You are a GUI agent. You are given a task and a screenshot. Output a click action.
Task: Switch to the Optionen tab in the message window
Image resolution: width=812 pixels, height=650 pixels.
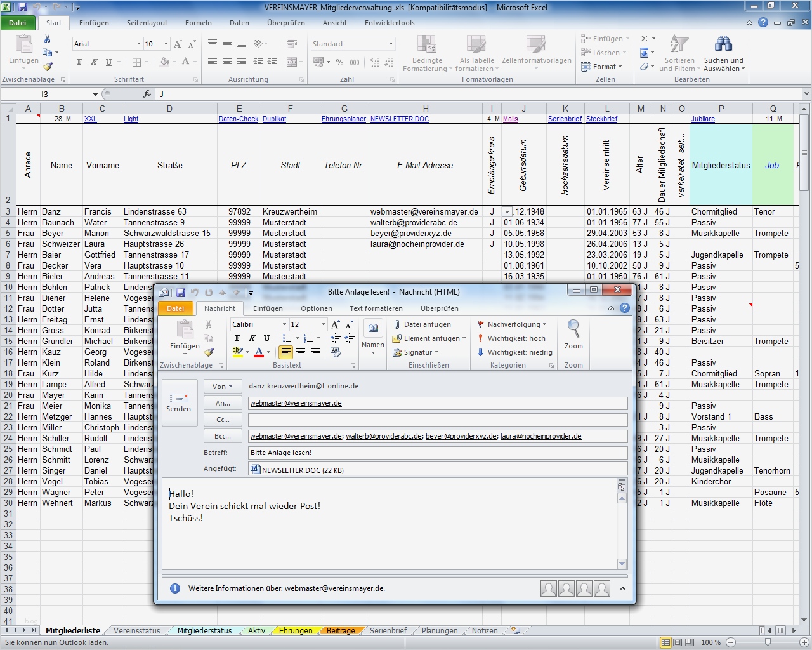click(317, 308)
